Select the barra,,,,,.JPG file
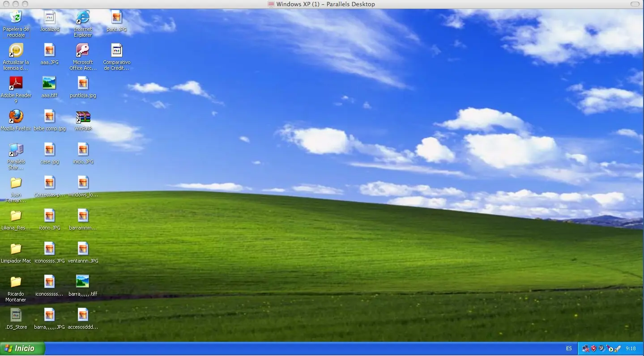This screenshot has width=644, height=356. (x=49, y=315)
